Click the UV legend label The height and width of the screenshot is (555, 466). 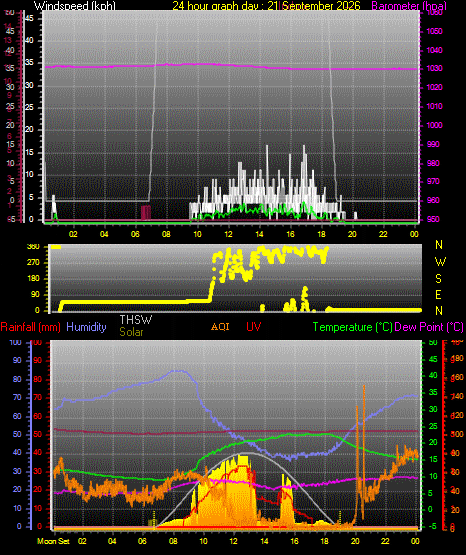254,326
